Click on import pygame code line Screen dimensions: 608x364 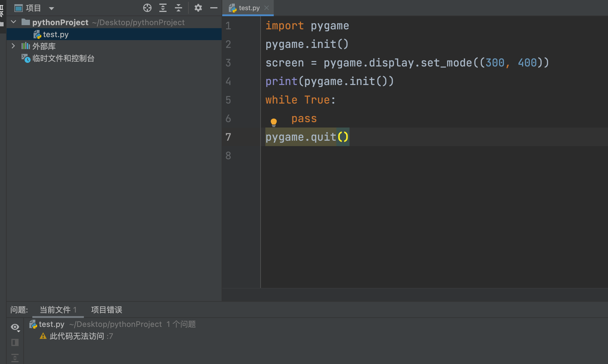[x=307, y=26]
